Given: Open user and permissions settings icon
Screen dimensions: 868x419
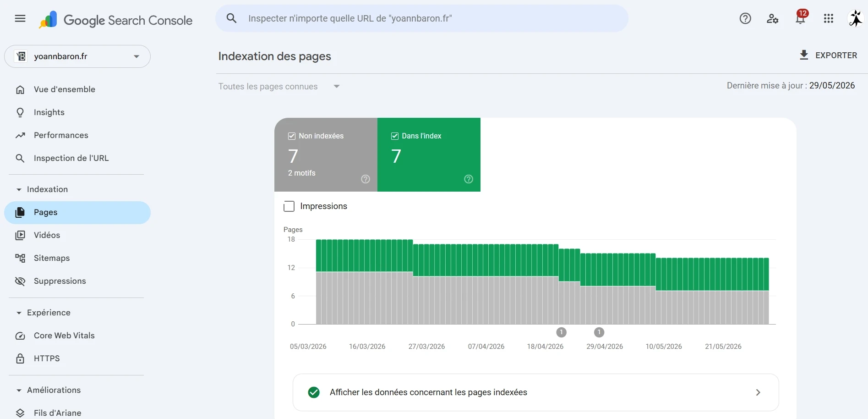Looking at the screenshot, I should pyautogui.click(x=773, y=18).
